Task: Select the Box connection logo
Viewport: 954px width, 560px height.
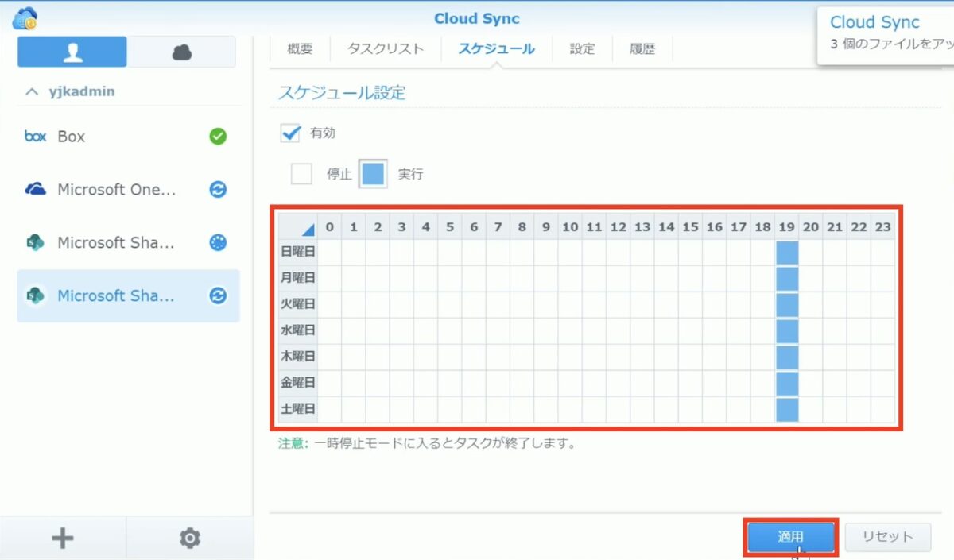Action: [x=35, y=137]
